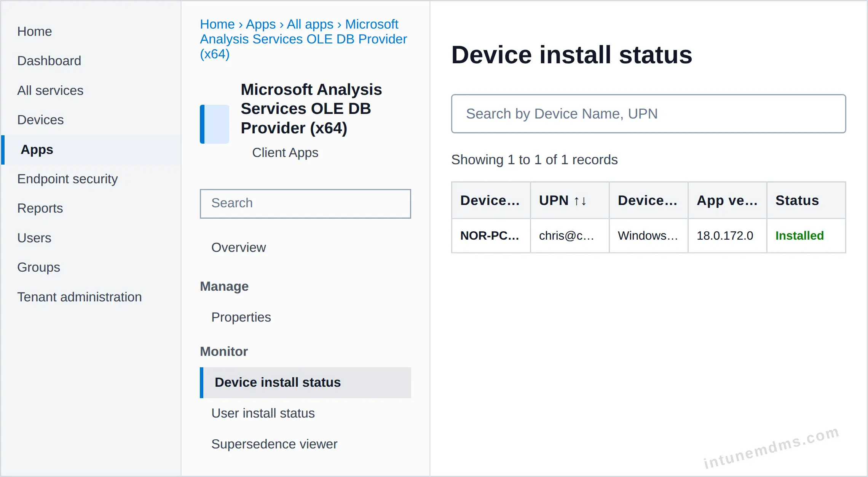Image resolution: width=868 pixels, height=477 pixels.
Task: Focus Search by Device Name, UPN field
Action: [648, 114]
